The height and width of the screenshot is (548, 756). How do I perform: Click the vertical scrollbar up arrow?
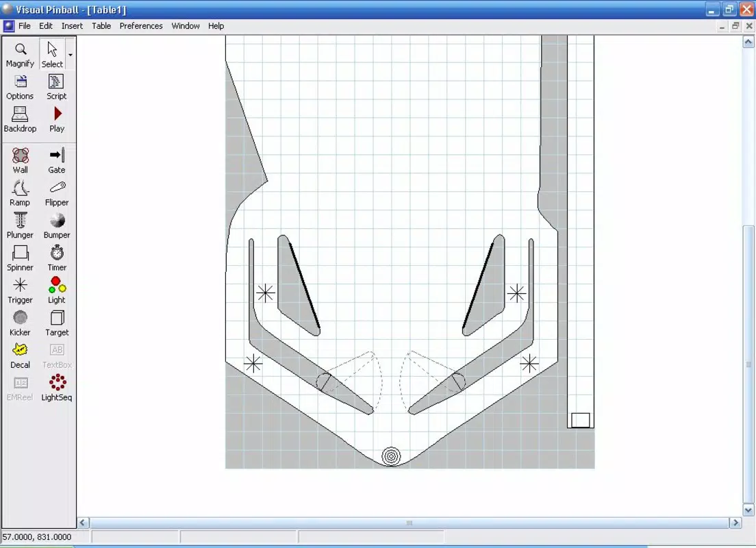click(x=748, y=42)
